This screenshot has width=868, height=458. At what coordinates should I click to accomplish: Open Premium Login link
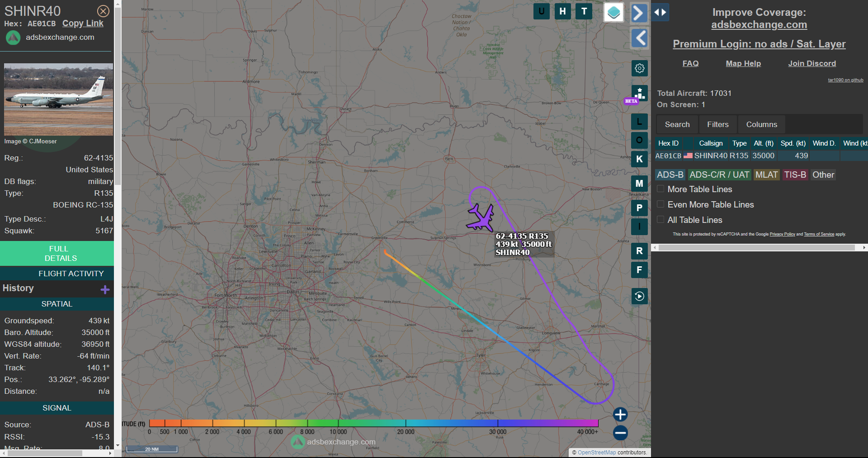(759, 44)
